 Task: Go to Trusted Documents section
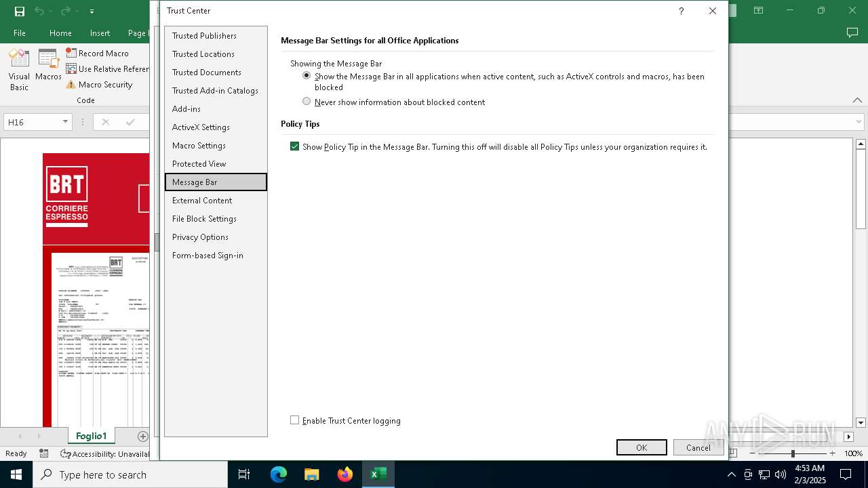(x=216, y=72)
